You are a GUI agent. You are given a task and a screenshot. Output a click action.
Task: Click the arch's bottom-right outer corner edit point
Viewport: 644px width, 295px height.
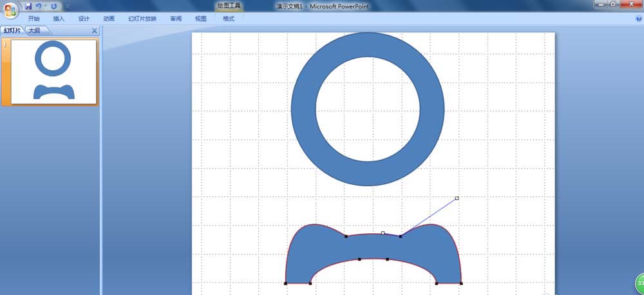461,283
